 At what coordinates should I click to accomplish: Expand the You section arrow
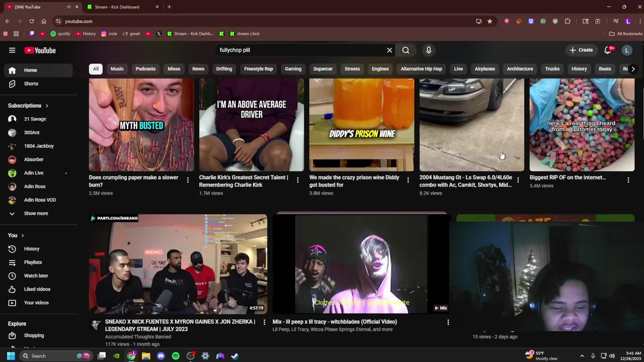(22, 235)
